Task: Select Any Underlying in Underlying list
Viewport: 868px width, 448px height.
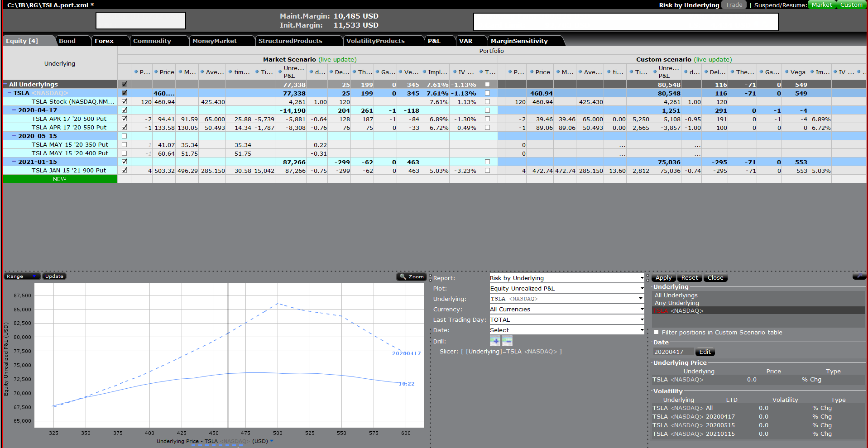Action: tap(676, 303)
